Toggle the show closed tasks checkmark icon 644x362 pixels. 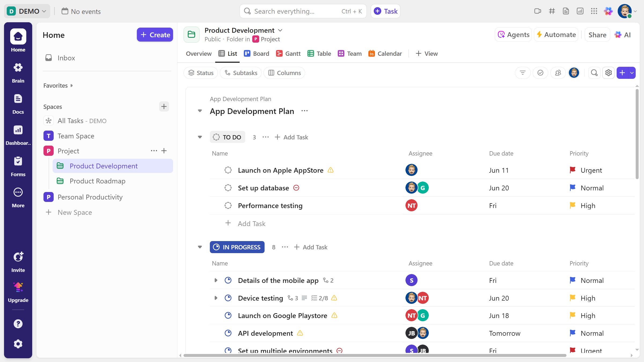click(x=540, y=73)
